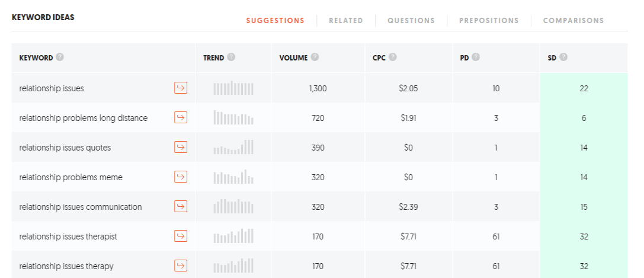644x278 pixels.
Task: Select the PREPOSITIONS tab
Action: [489, 21]
